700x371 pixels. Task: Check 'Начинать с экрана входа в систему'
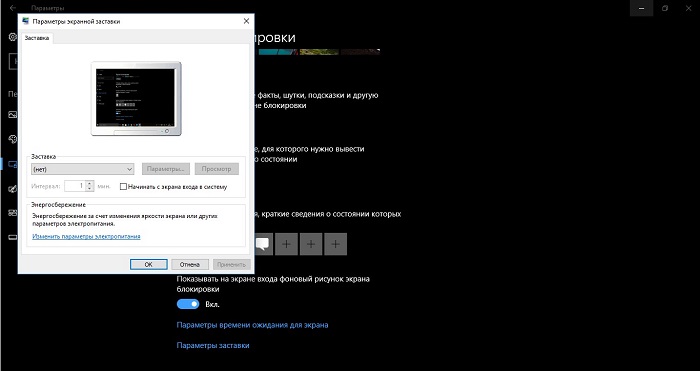point(124,187)
